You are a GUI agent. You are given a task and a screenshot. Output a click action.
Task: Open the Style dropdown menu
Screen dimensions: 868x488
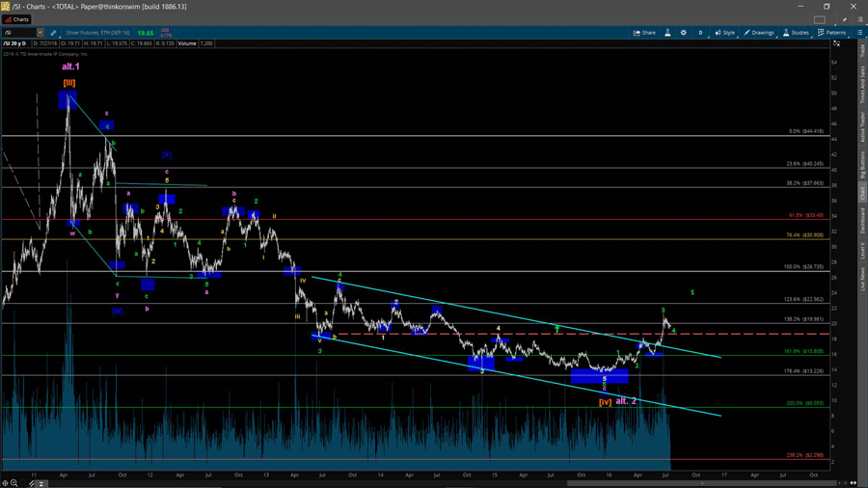coord(725,33)
